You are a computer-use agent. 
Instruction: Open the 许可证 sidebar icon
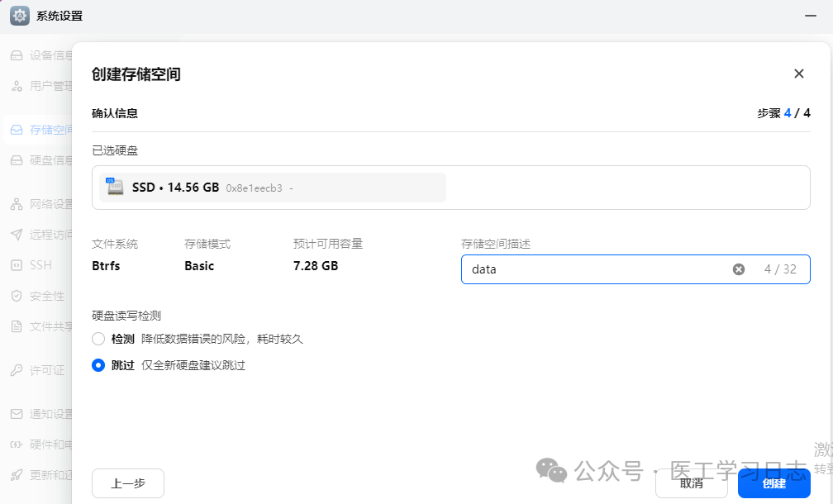[18, 370]
